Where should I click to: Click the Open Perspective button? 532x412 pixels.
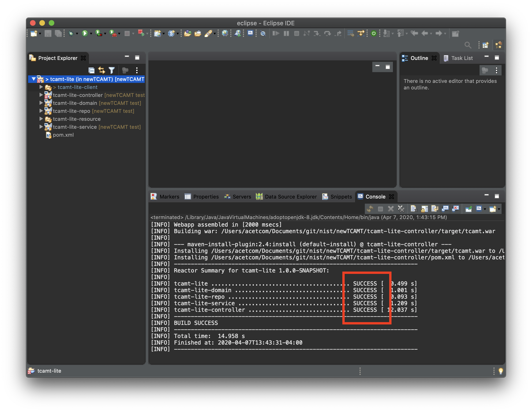coord(485,45)
